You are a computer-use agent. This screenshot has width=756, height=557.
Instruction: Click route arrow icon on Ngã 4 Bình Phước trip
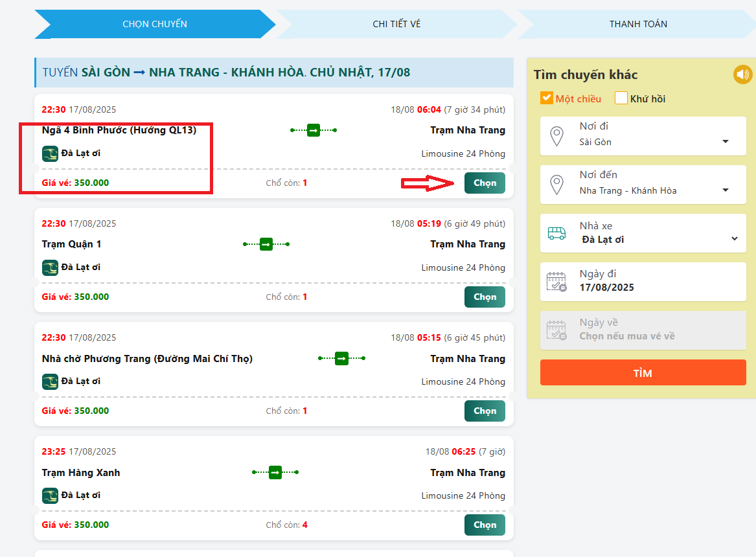pyautogui.click(x=314, y=130)
